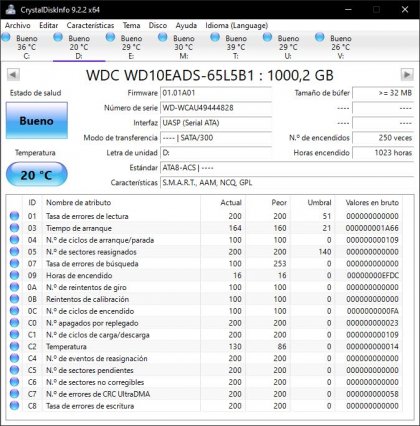Image resolution: width=420 pixels, height=426 pixels.
Task: Click status orb next to C2 Temperatura
Action: 14,346
